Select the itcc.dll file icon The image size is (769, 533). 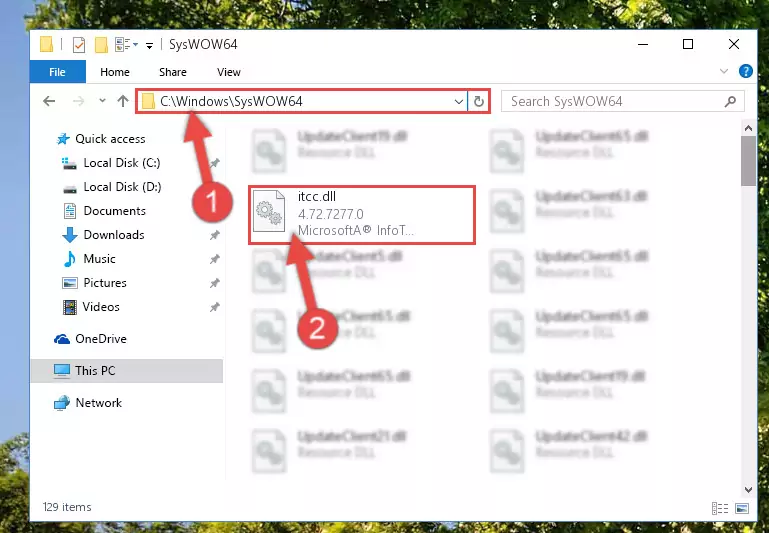269,211
